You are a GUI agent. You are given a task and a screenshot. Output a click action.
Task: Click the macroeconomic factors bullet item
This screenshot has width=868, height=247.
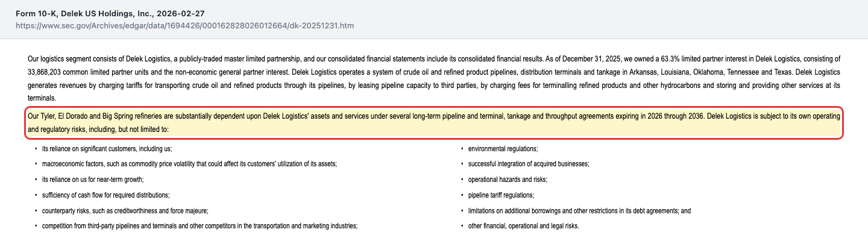pos(189,164)
